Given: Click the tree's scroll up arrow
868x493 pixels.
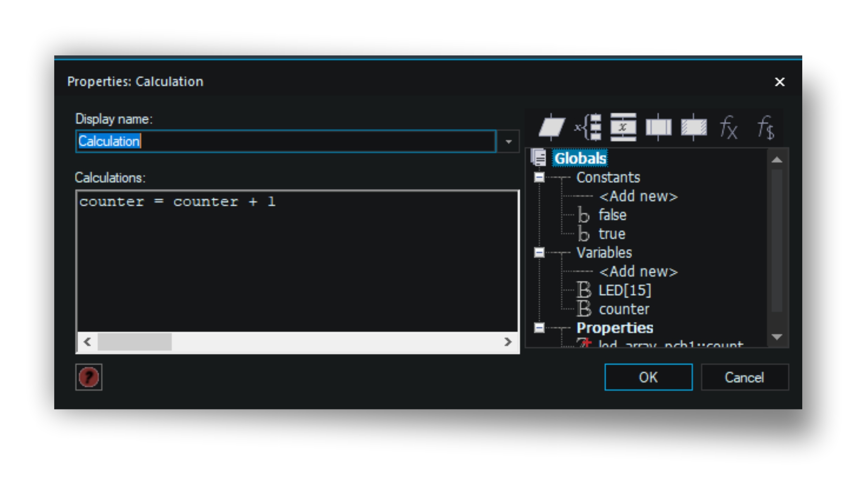Looking at the screenshot, I should [x=777, y=160].
